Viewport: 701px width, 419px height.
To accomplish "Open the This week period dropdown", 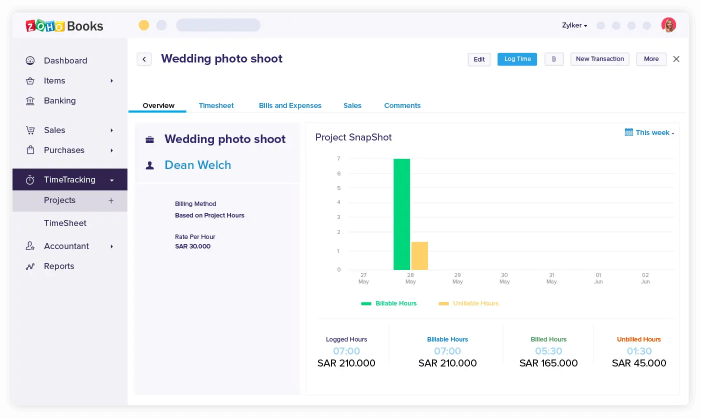I will (649, 132).
